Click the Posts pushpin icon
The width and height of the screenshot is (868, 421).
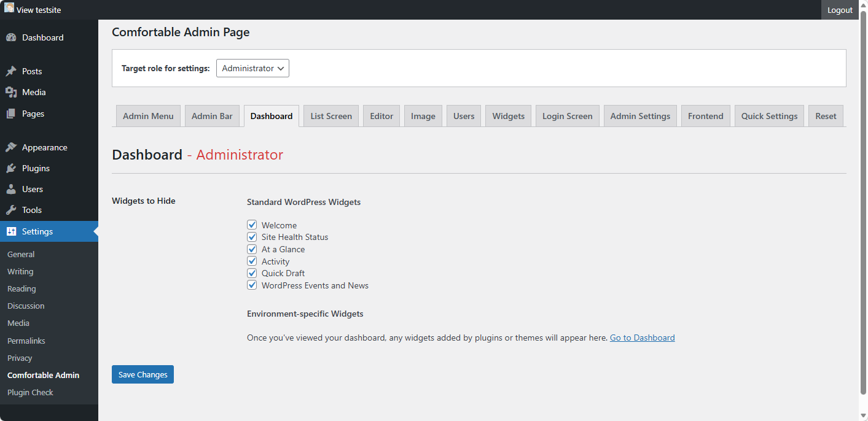click(x=11, y=71)
